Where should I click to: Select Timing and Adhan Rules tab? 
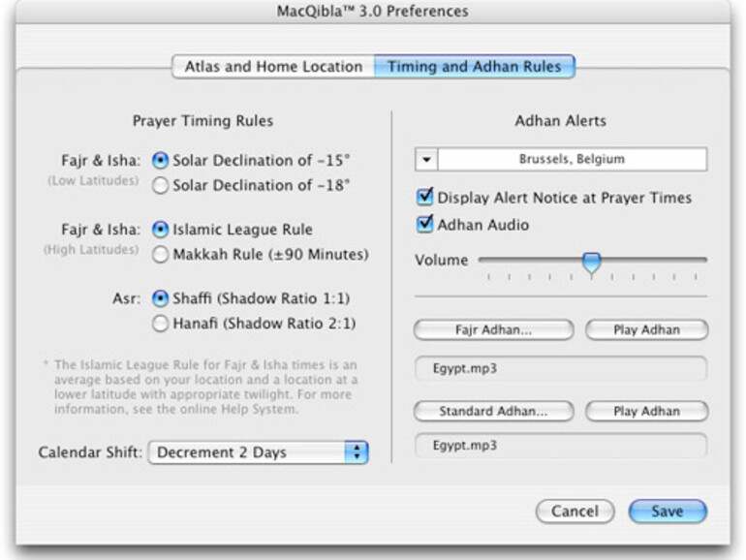point(475,67)
